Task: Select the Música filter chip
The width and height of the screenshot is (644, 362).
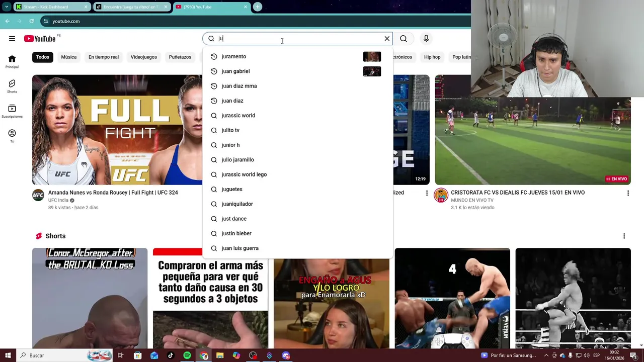Action: click(x=69, y=57)
